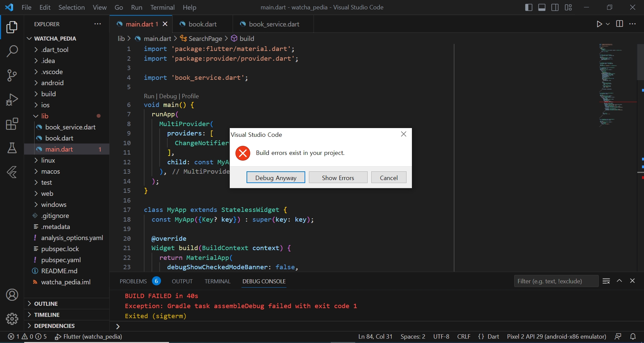Open the Explorer view in activity bar

point(12,27)
